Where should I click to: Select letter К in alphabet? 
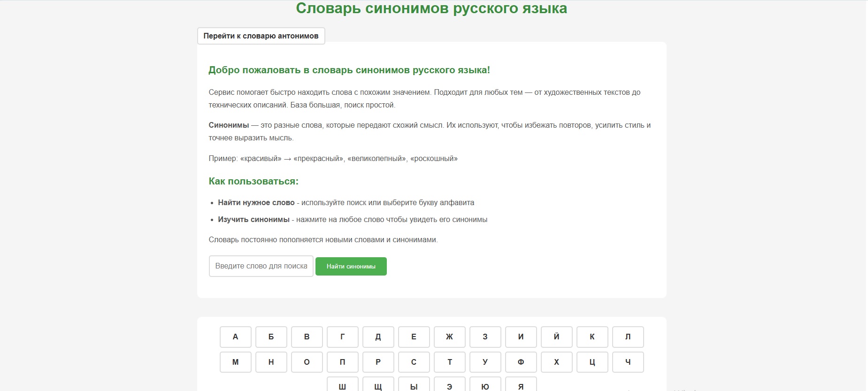pyautogui.click(x=592, y=337)
